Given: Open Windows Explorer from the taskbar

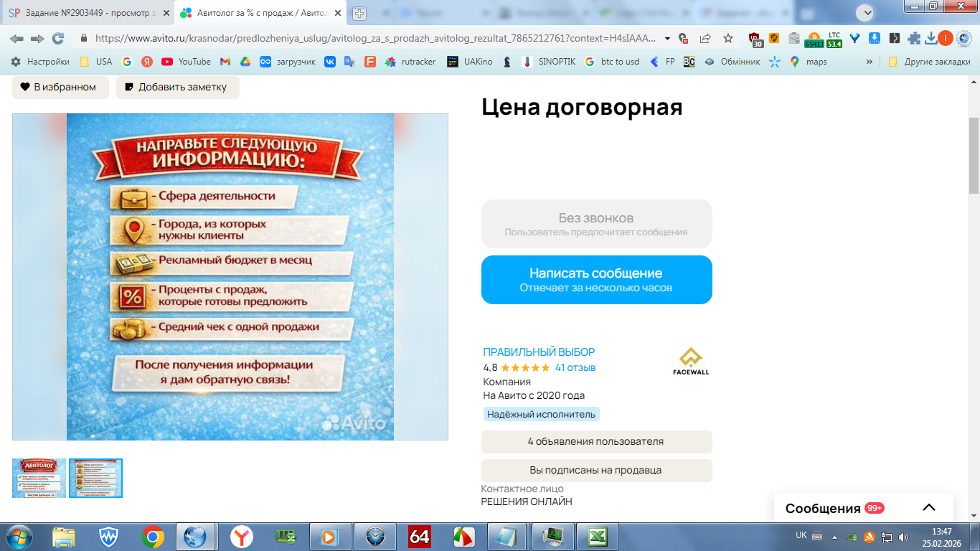Looking at the screenshot, I should click(x=63, y=537).
